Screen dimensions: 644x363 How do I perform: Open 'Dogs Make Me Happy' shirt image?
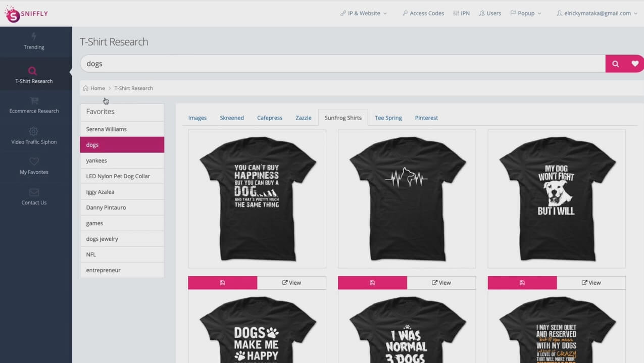tap(257, 327)
